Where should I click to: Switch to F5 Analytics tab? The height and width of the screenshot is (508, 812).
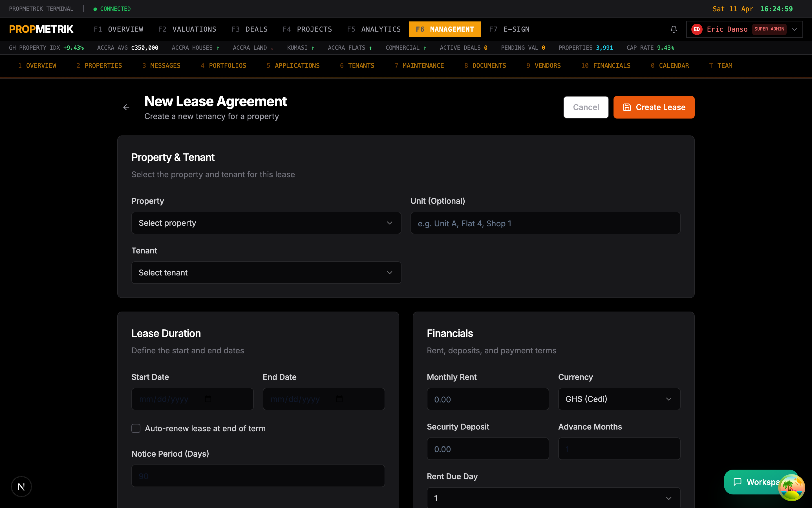[x=374, y=29]
